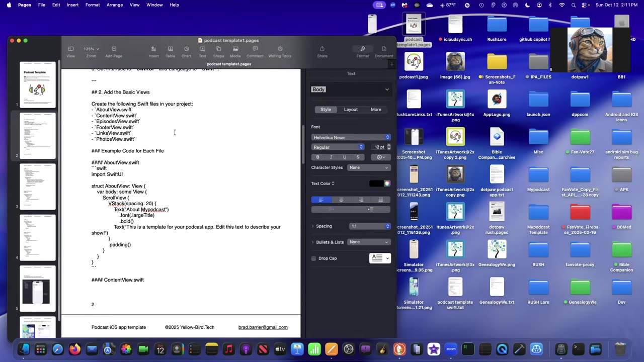Enable the Drop Cap checkbox
The image size is (644, 362).
point(313,258)
